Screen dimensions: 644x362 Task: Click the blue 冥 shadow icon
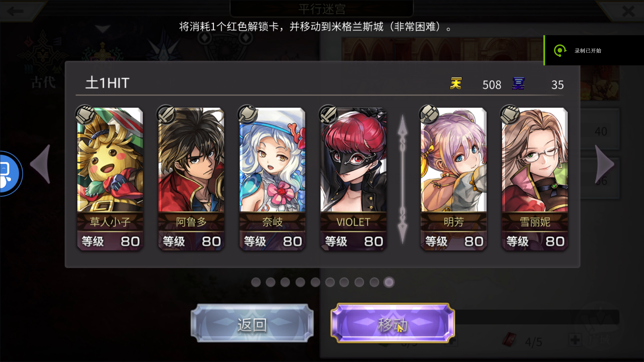click(518, 84)
